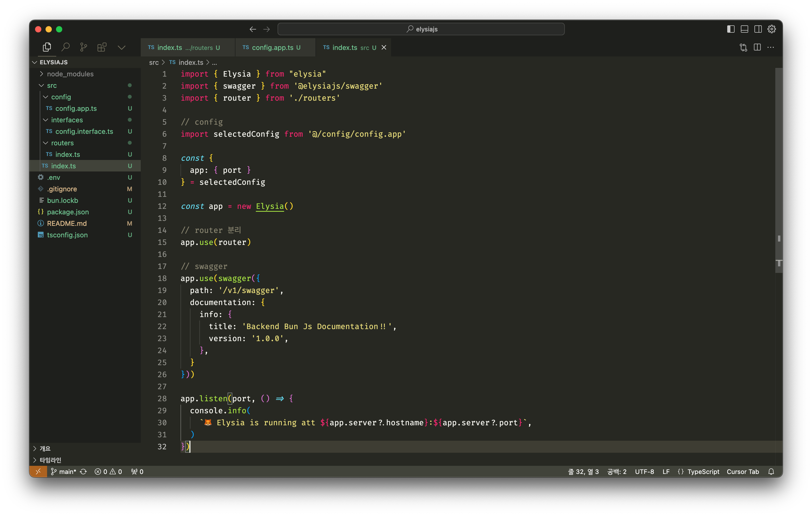Open the Search view icon
The image size is (812, 516).
point(65,47)
